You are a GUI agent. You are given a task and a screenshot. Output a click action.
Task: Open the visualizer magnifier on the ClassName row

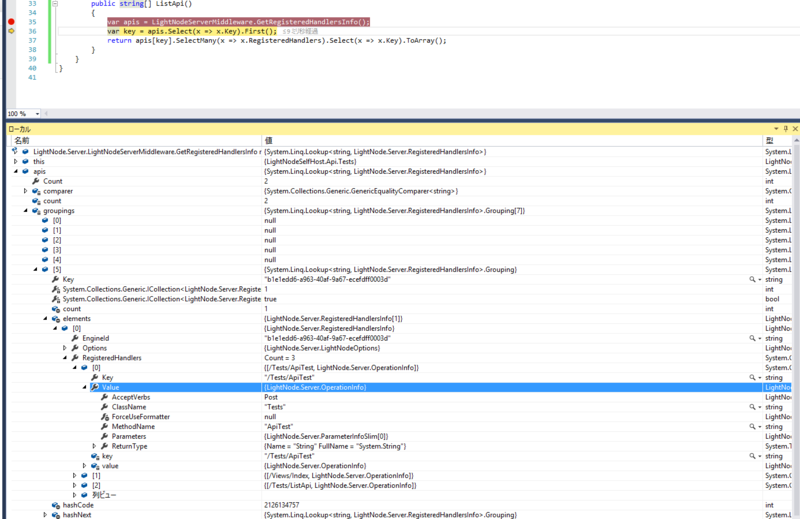point(752,407)
